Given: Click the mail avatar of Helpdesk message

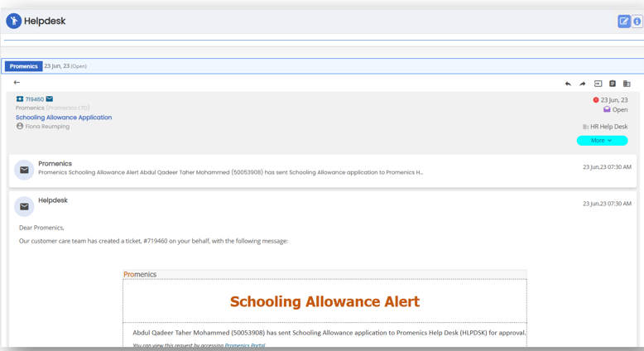Looking at the screenshot, I should tap(24, 206).
